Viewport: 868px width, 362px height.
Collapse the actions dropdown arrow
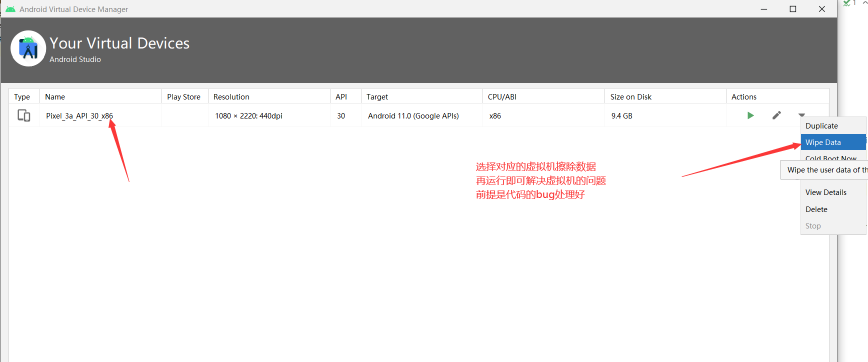pos(801,115)
